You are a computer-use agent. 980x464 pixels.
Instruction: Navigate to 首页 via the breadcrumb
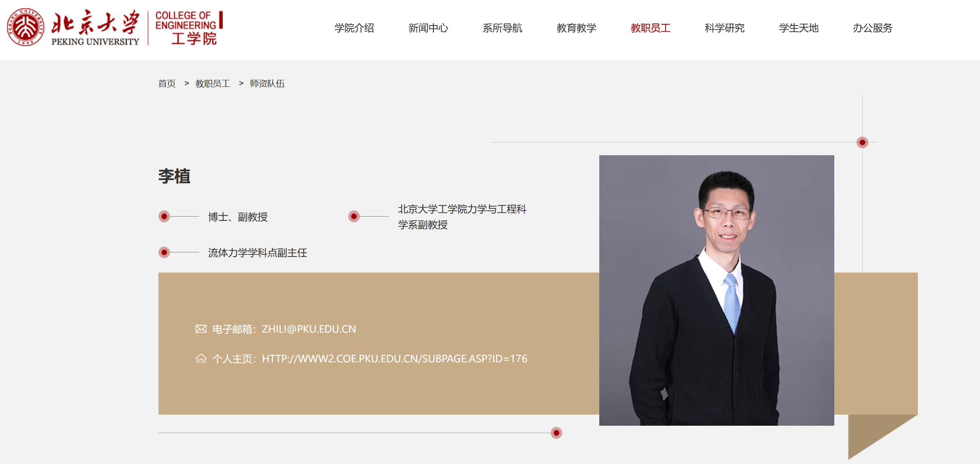pyautogui.click(x=167, y=84)
